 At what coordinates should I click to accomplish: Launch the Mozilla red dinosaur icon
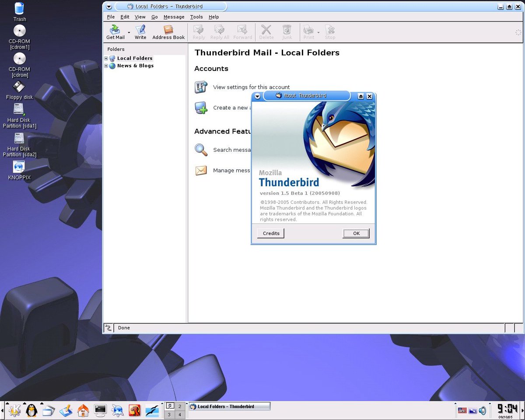pyautogui.click(x=134, y=410)
